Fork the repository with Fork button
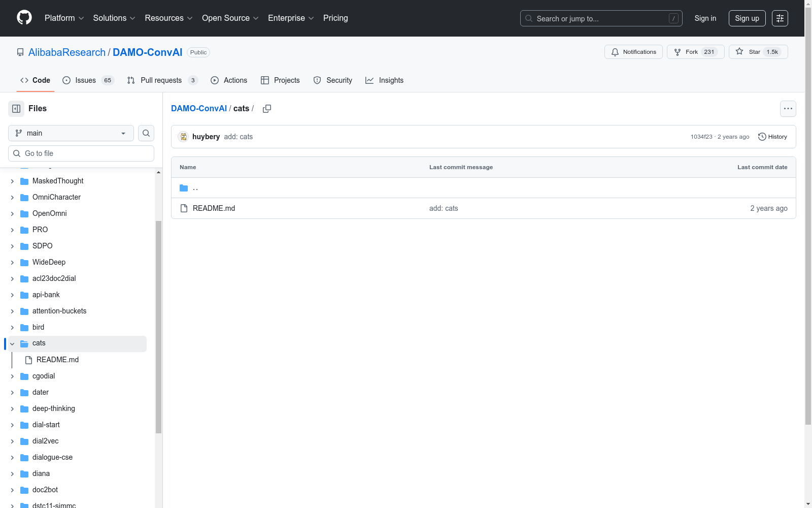The image size is (812, 508). point(696,52)
